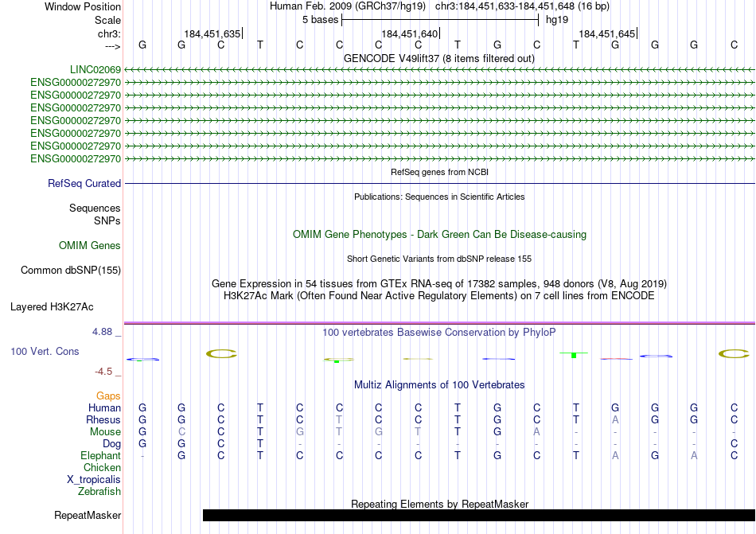
Task: Click the hg19 label beside the scale bar
Action: click(x=557, y=20)
